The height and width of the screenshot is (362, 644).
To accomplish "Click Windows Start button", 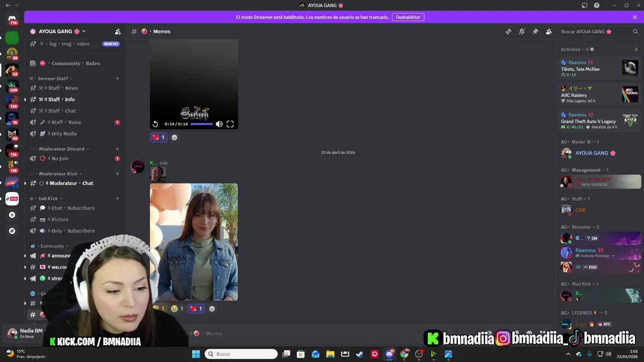I will [x=196, y=354].
